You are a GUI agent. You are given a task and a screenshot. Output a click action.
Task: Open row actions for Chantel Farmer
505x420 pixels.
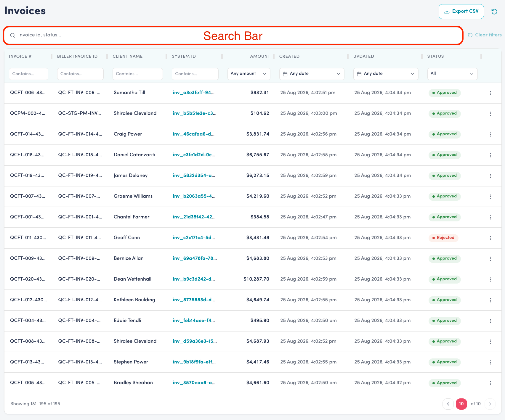pos(490,217)
